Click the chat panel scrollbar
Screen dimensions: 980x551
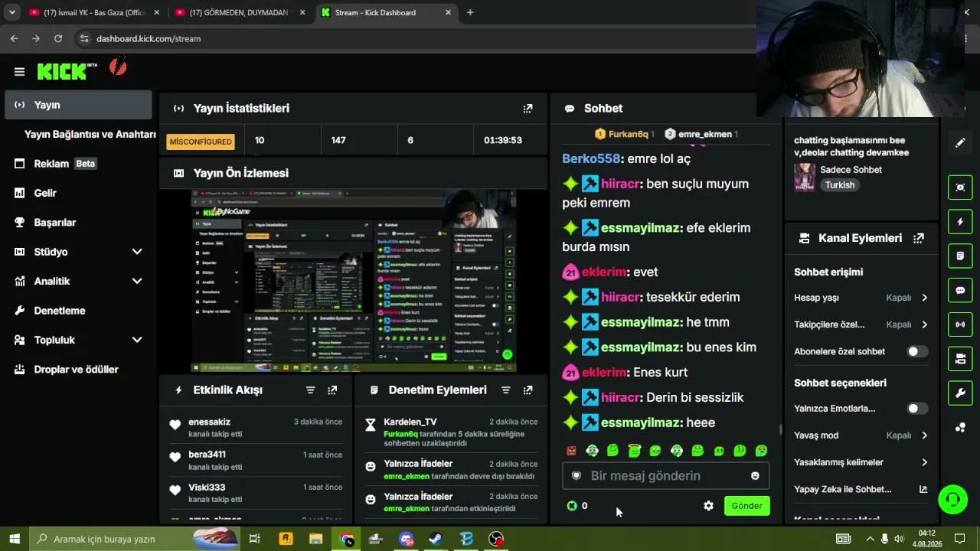780,429
